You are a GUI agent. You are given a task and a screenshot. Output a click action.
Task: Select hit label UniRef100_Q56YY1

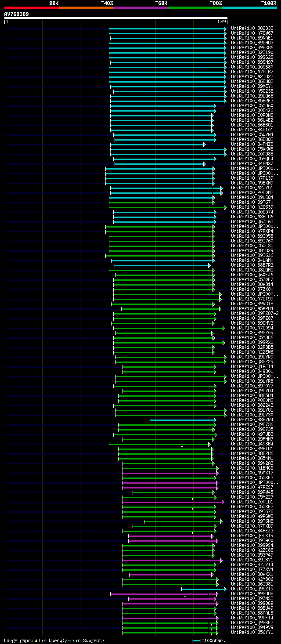click(x=252, y=633)
